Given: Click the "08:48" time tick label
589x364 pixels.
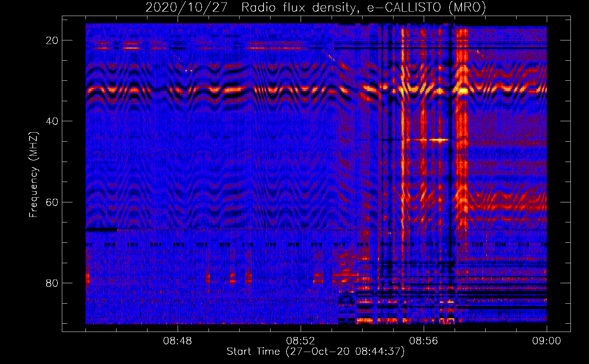Looking at the screenshot, I should pyautogui.click(x=177, y=341).
